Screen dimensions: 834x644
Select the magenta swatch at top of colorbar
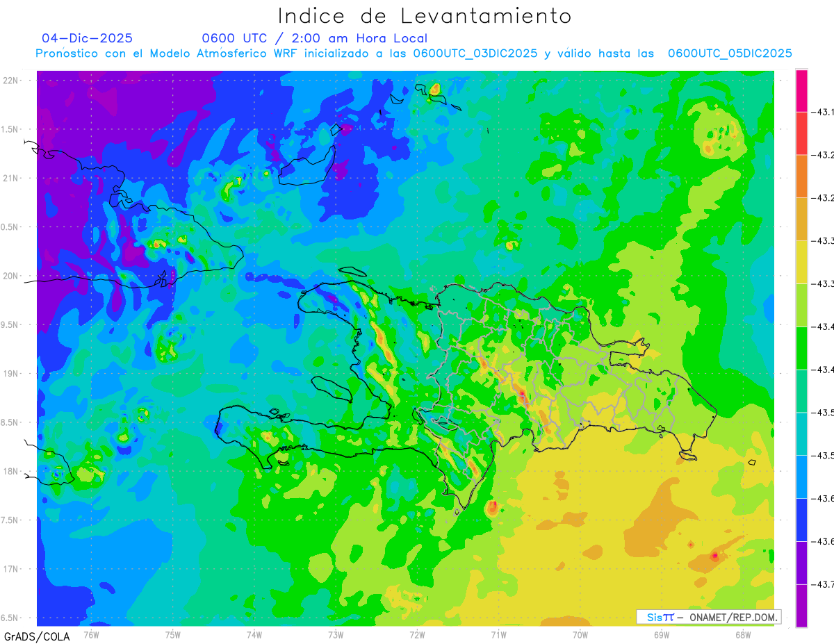tap(801, 90)
